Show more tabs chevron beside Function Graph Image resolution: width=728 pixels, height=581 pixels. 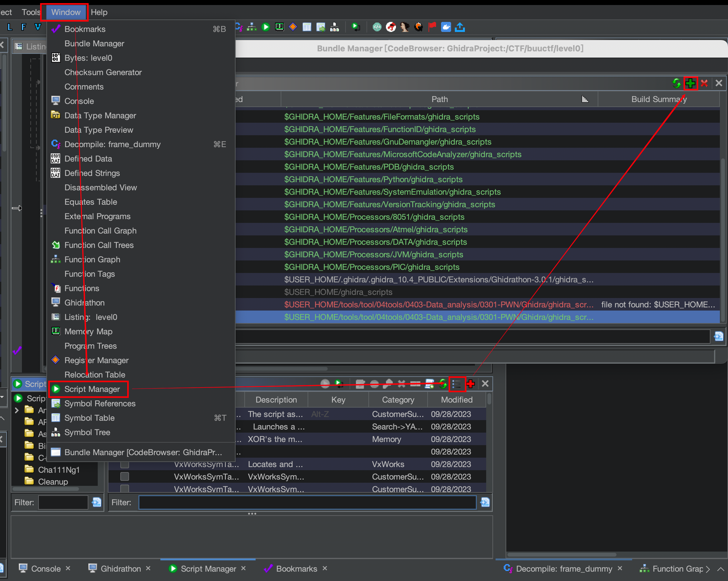(x=708, y=569)
